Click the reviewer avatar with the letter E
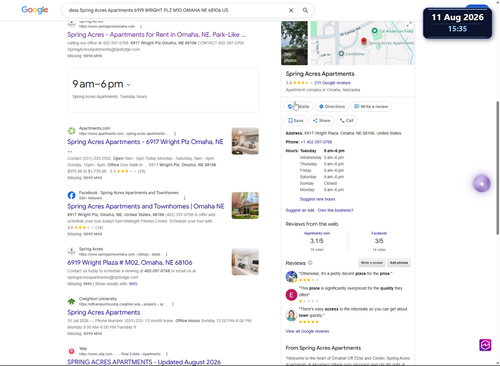The width and height of the screenshot is (500, 366). tap(291, 295)
